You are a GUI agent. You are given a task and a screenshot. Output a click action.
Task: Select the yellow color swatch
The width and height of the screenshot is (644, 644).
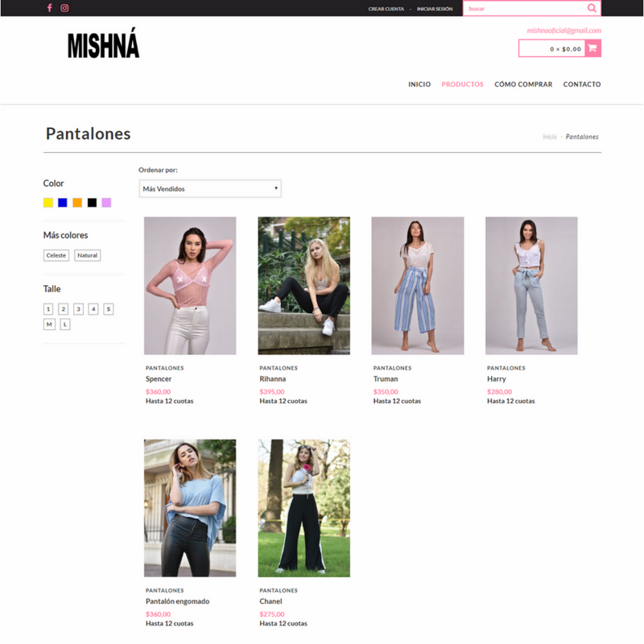48,203
